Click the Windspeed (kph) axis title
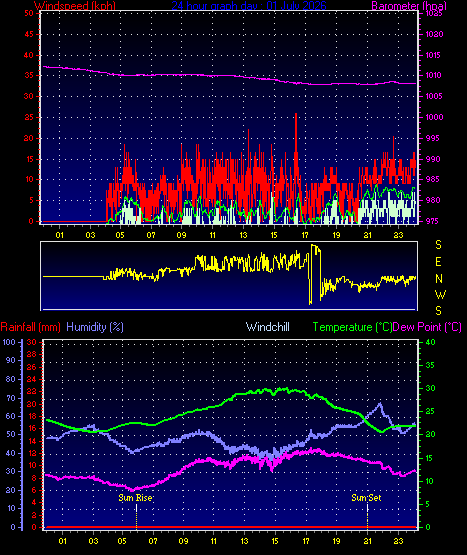Viewport: 467px width, 555px height. pyautogui.click(x=75, y=6)
